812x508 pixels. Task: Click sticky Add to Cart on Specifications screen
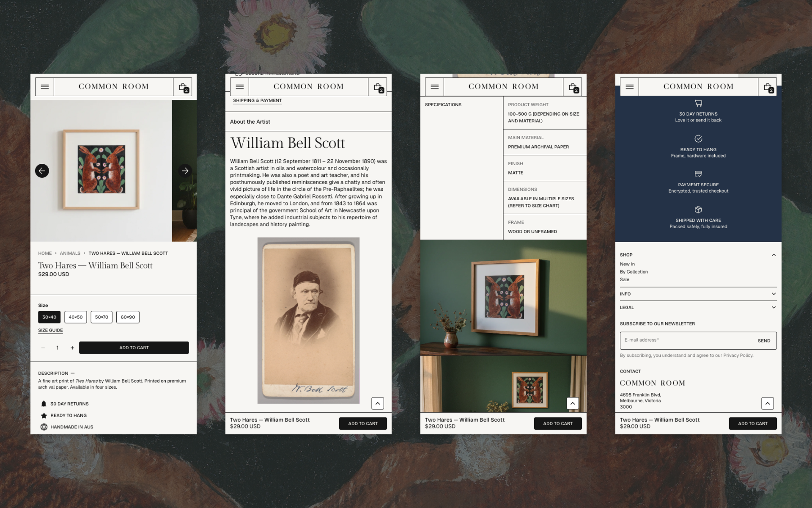pyautogui.click(x=558, y=423)
